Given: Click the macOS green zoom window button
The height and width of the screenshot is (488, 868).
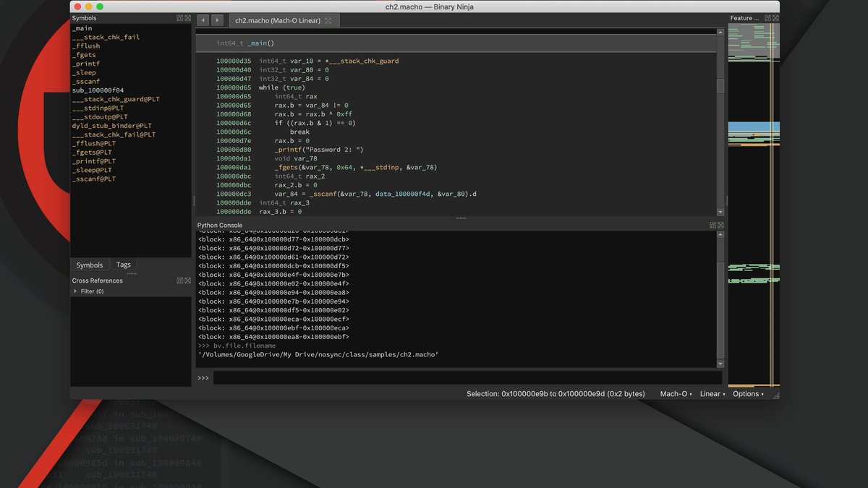Looking at the screenshot, I should (100, 7).
